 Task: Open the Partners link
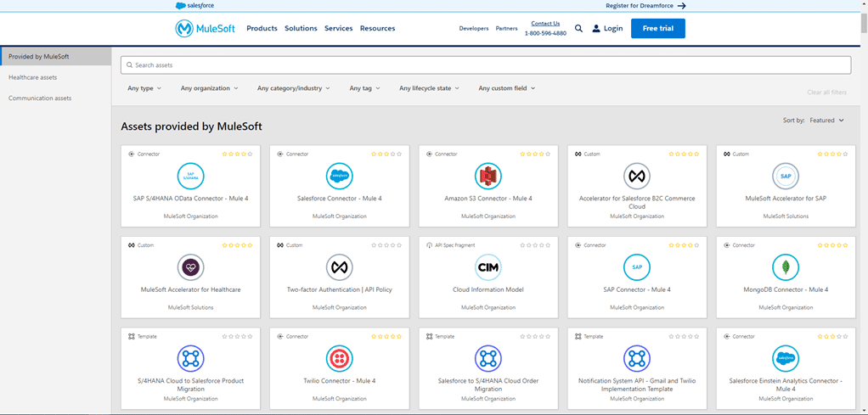tap(506, 28)
